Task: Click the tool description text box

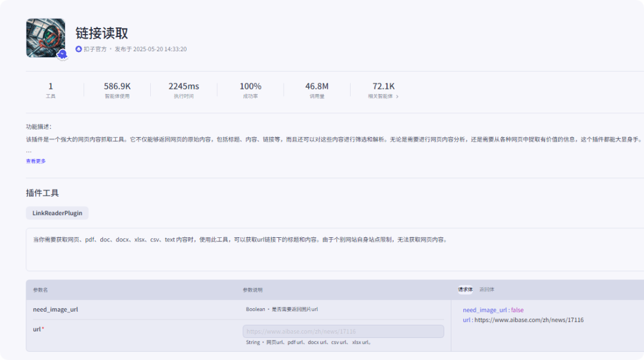Action: tap(335, 250)
